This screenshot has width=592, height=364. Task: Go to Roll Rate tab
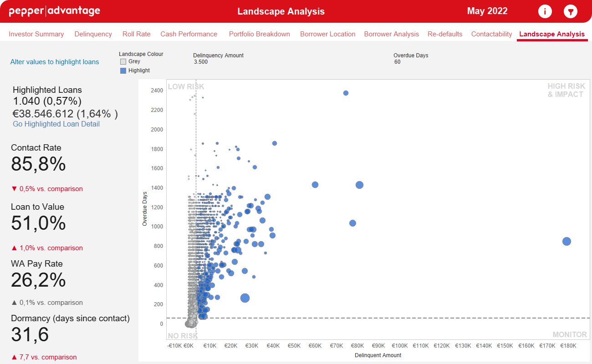pyautogui.click(x=137, y=34)
